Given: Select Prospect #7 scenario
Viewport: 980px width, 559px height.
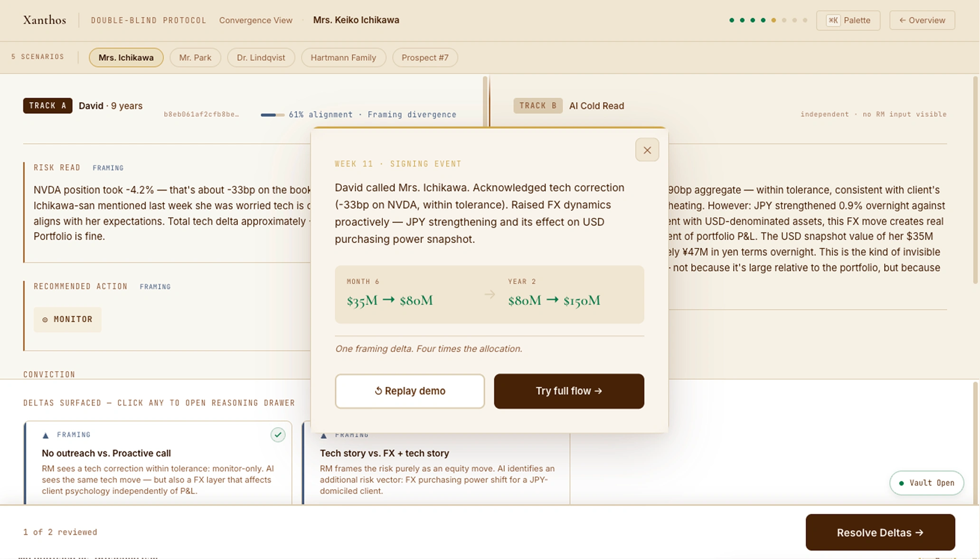Looking at the screenshot, I should (424, 57).
